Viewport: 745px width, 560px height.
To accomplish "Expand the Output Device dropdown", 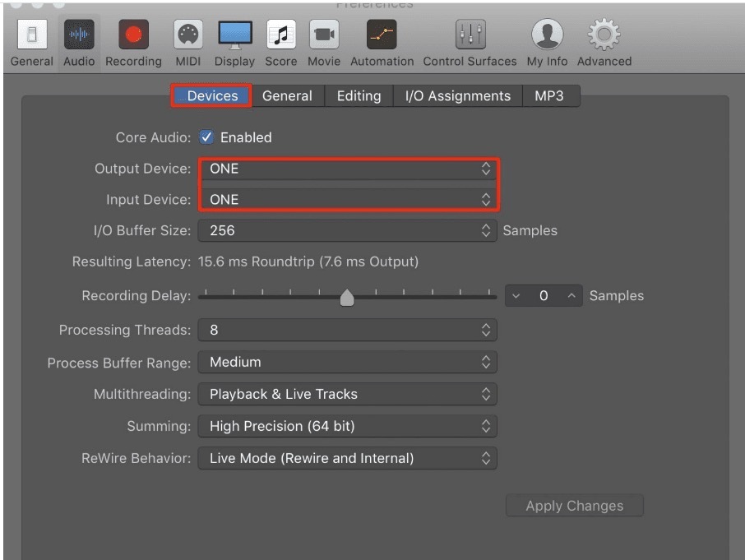I will pyautogui.click(x=348, y=169).
